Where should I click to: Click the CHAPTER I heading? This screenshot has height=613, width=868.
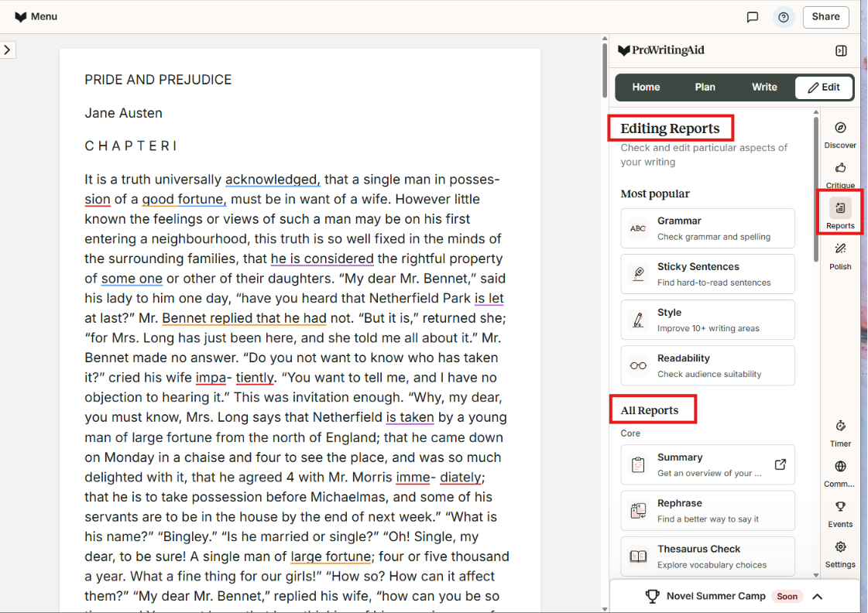pyautogui.click(x=131, y=146)
